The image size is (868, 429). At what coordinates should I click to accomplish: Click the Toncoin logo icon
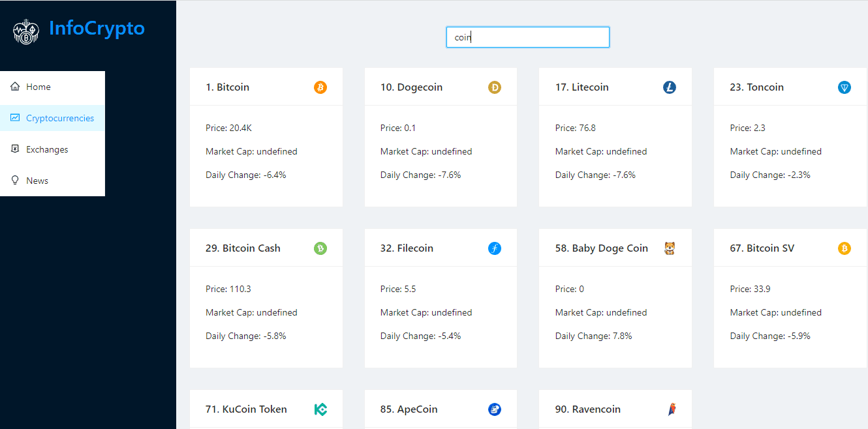point(845,87)
